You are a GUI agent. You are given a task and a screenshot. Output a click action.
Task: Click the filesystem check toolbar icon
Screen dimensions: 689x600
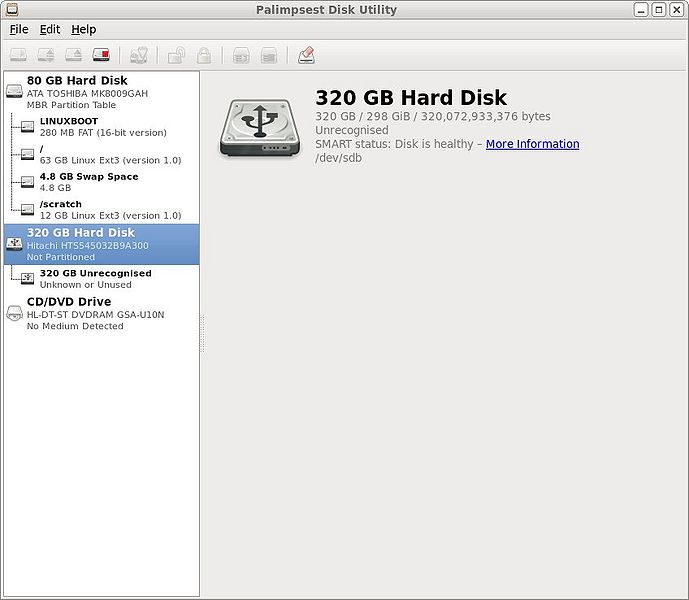pos(140,55)
